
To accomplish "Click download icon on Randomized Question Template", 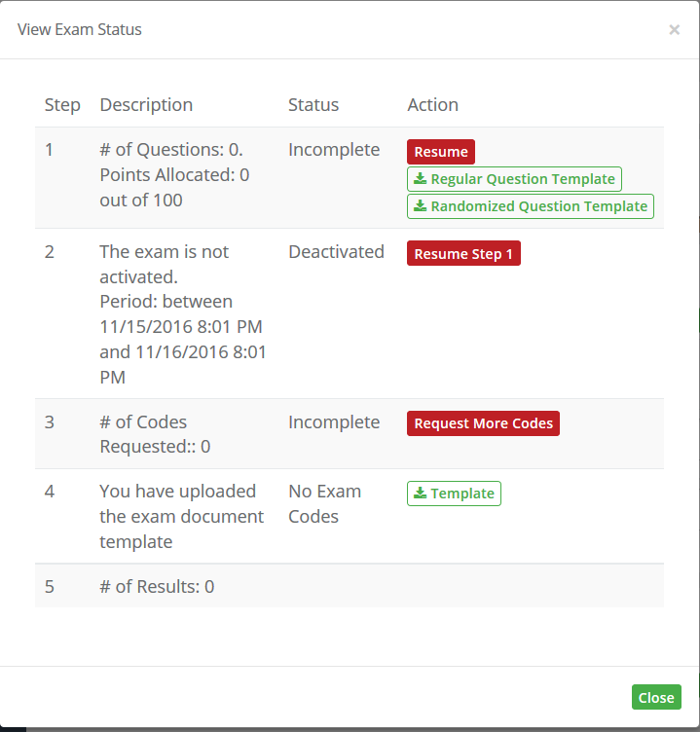I will tap(421, 206).
